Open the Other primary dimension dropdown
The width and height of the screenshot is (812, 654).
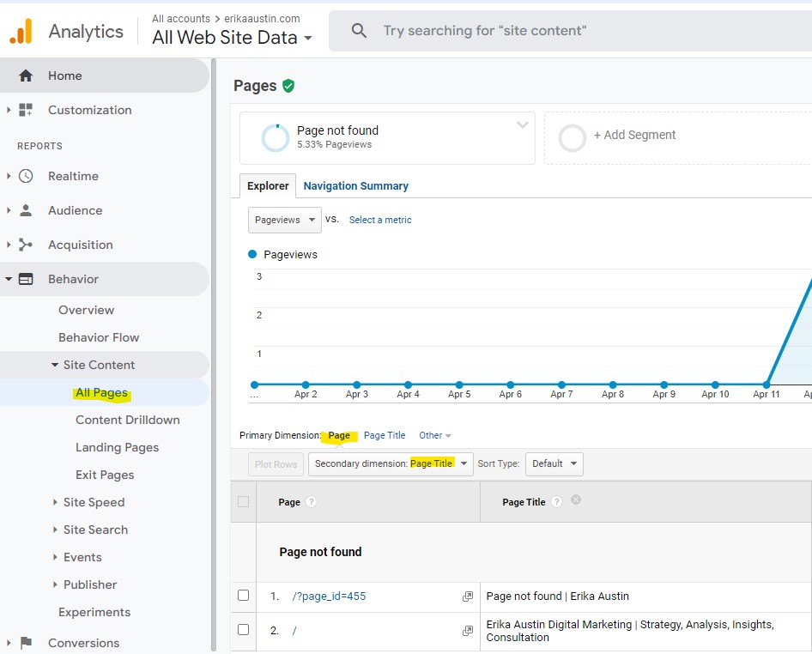point(435,435)
